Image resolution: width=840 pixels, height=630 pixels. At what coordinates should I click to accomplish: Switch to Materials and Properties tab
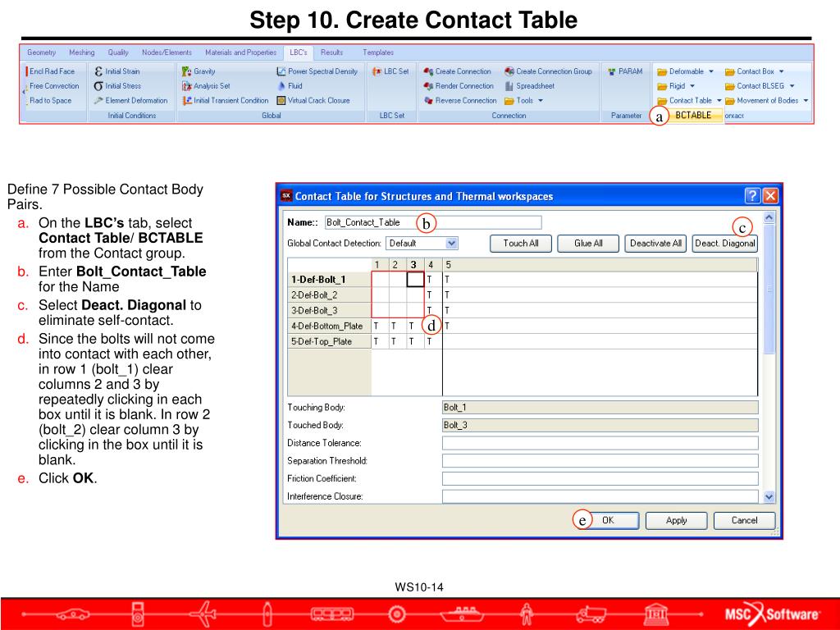240,52
